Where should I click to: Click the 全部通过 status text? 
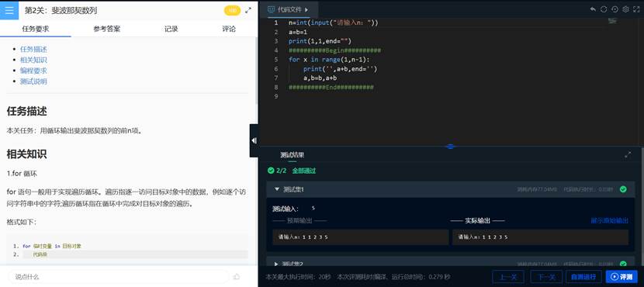coord(304,171)
